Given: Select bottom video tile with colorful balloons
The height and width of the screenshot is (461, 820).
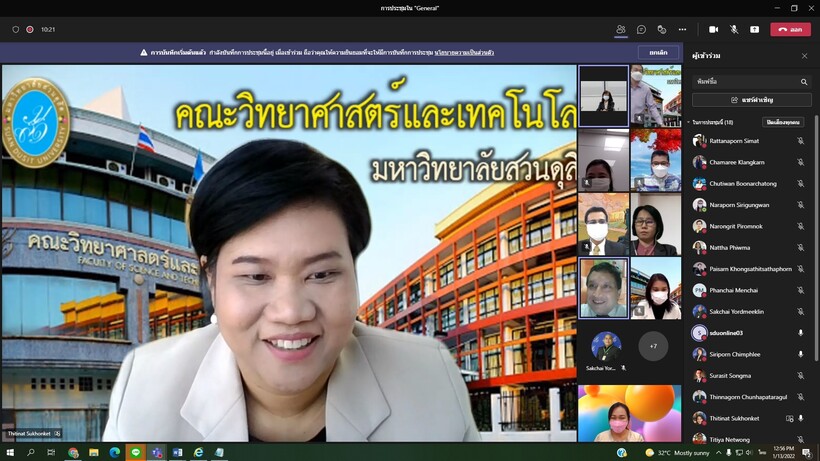Looking at the screenshot, I should (x=630, y=413).
